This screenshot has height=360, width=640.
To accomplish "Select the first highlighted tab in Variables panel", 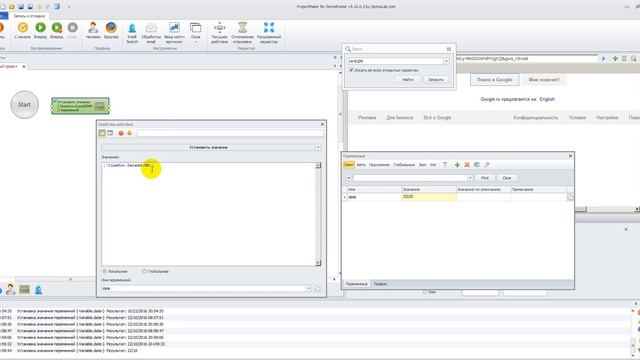I will click(x=349, y=165).
